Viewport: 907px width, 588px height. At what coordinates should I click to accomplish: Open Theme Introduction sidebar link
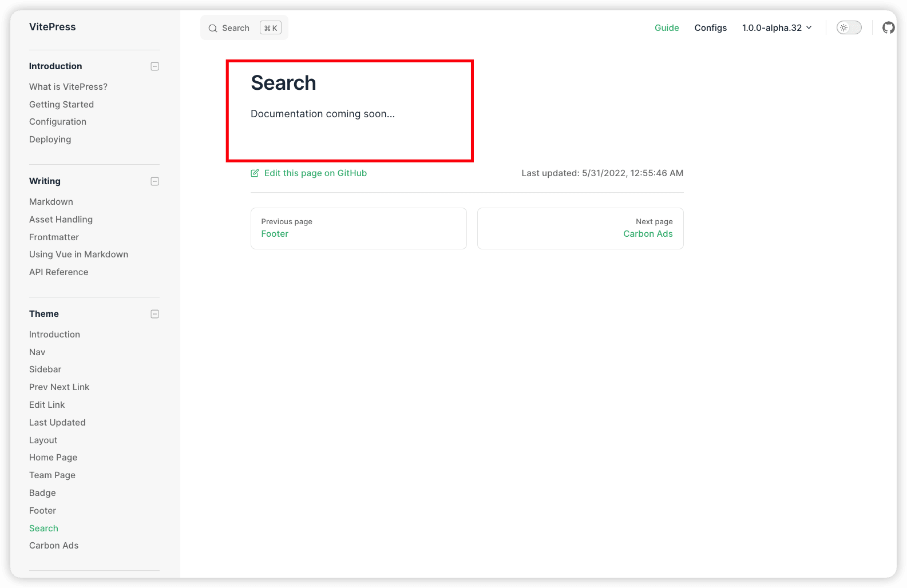[x=54, y=335]
